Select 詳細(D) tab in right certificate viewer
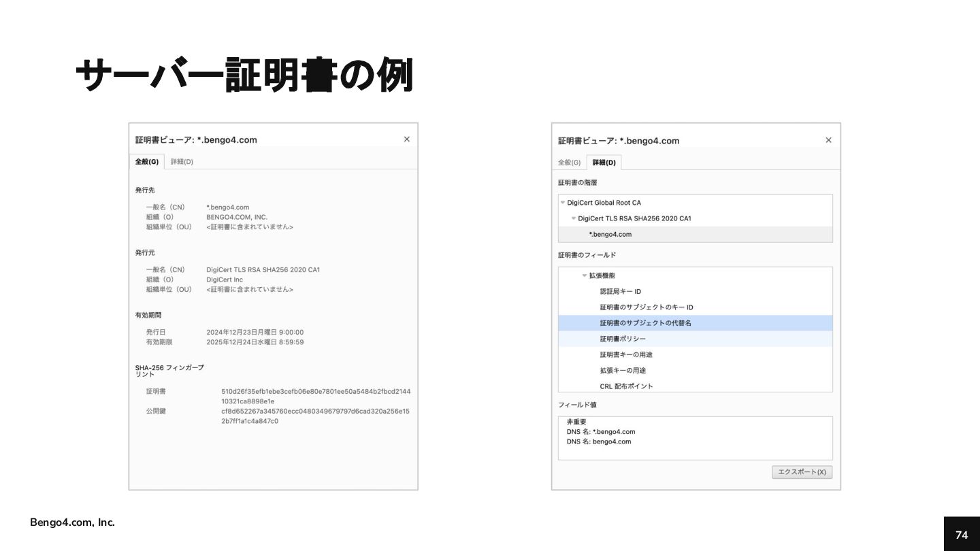The width and height of the screenshot is (980, 551). [x=604, y=163]
